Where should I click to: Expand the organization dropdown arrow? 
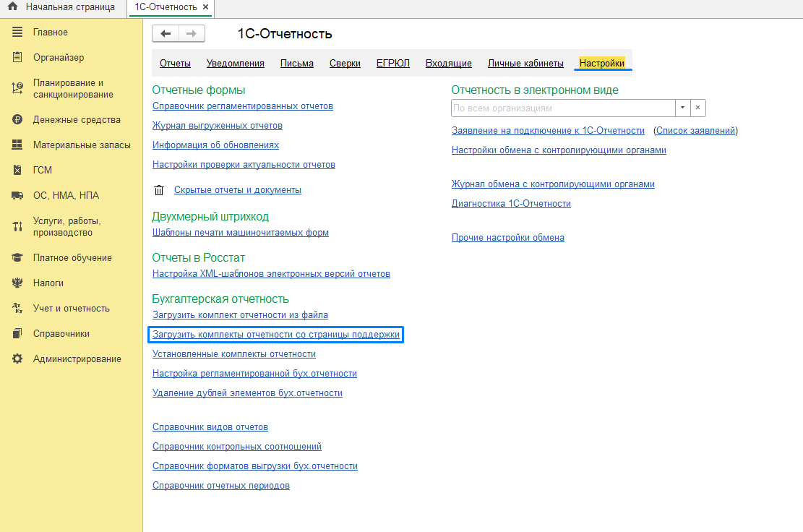[x=682, y=108]
